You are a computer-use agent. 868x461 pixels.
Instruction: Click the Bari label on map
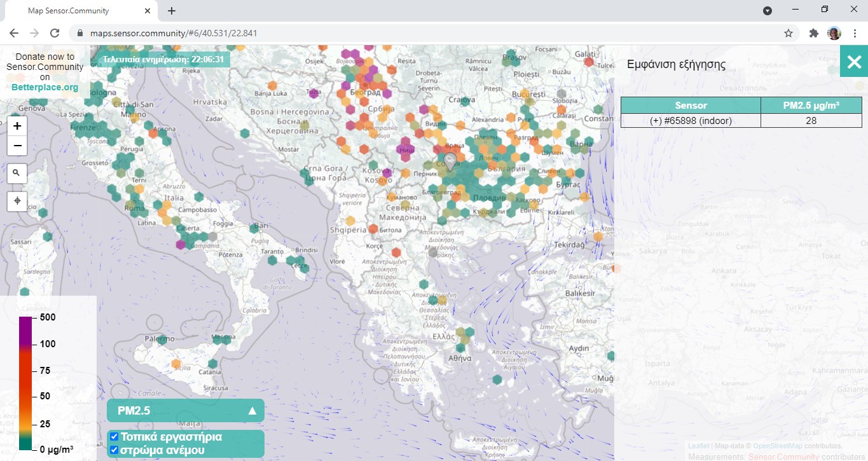click(260, 226)
